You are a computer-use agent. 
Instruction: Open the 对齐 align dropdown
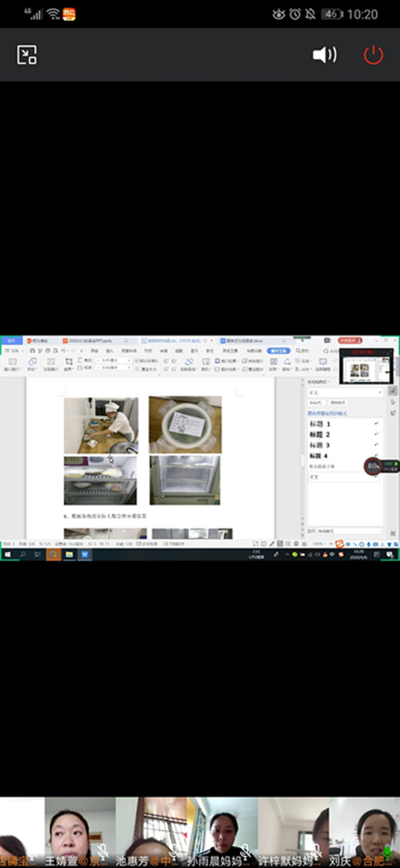point(304,368)
